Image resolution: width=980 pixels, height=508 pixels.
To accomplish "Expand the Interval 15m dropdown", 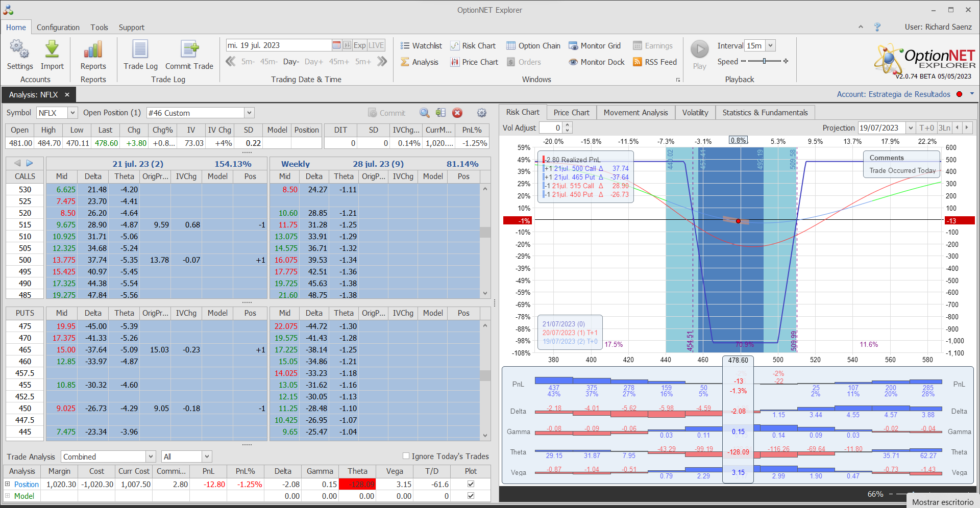I will (770, 45).
